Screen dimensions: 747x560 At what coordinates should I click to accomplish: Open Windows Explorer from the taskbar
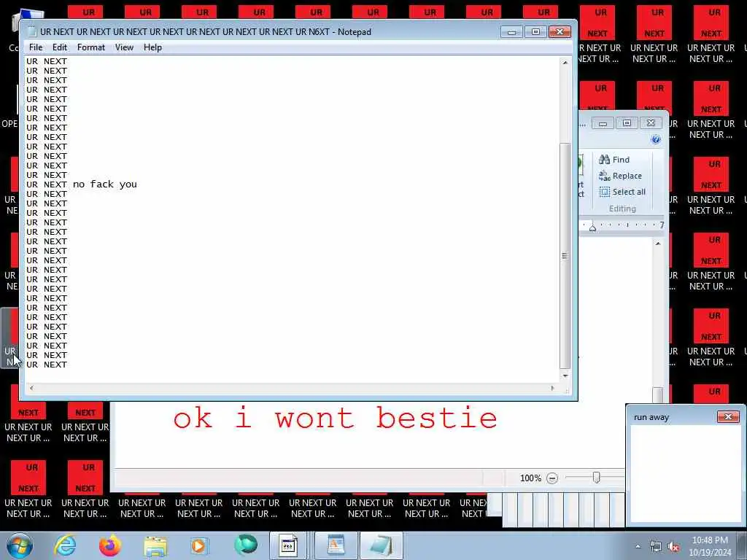click(x=155, y=545)
